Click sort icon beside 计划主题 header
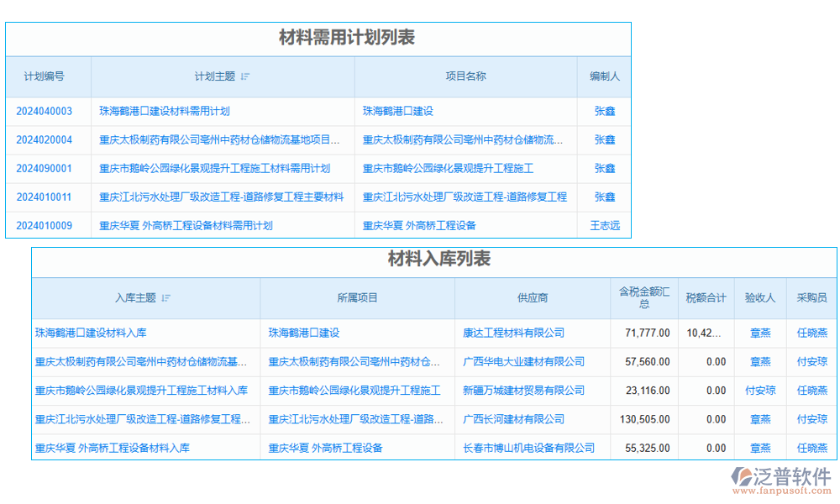This screenshot has height=504, width=840. click(245, 76)
